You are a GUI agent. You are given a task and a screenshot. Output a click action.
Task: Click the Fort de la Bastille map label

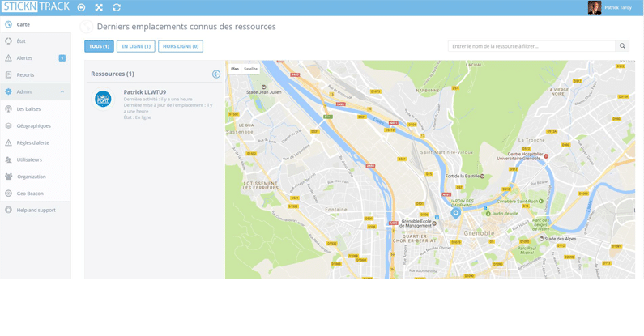point(463,176)
